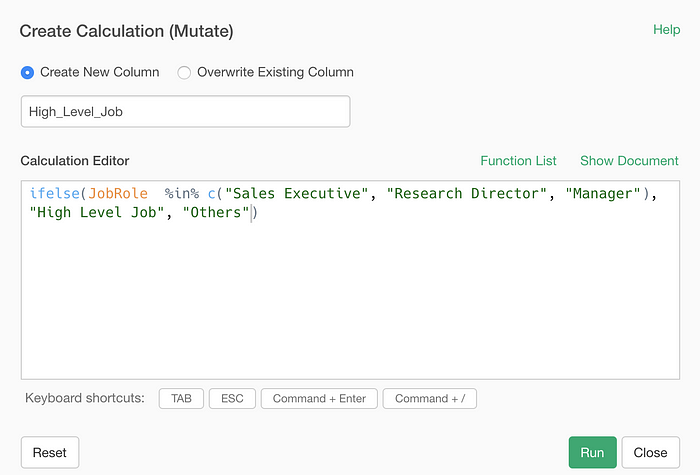Click the TAB keyboard shortcut button
Screen dimensions: 700x475
181,398
